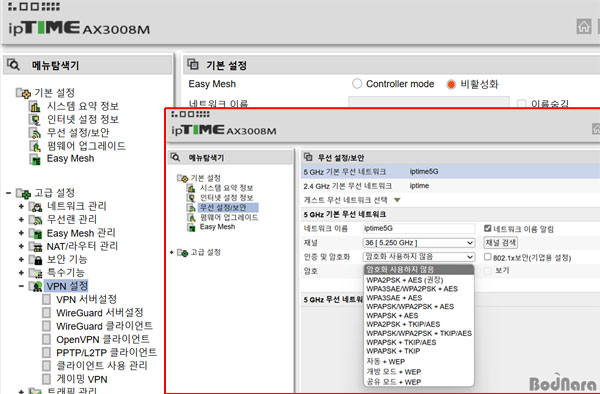Uncheck the 네트워크 이름 알림 checkbox
The width and height of the screenshot is (600, 394).
(487, 228)
